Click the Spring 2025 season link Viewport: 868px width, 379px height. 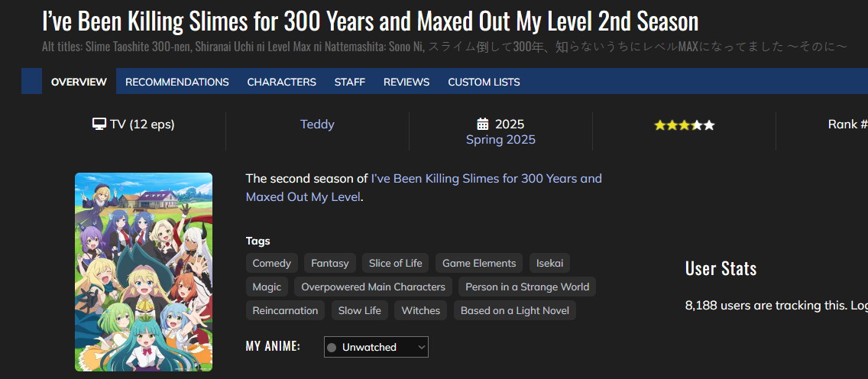pyautogui.click(x=500, y=140)
